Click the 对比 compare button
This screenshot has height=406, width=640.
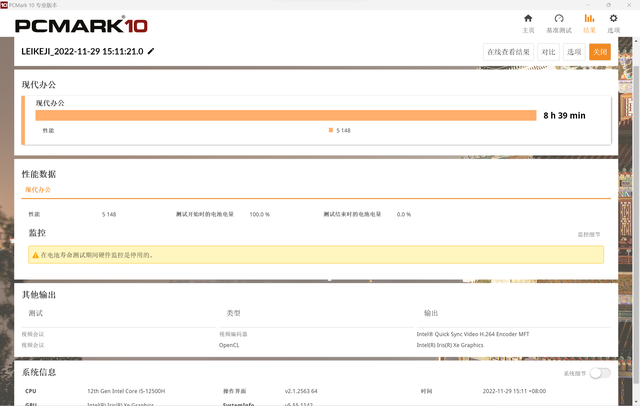548,52
